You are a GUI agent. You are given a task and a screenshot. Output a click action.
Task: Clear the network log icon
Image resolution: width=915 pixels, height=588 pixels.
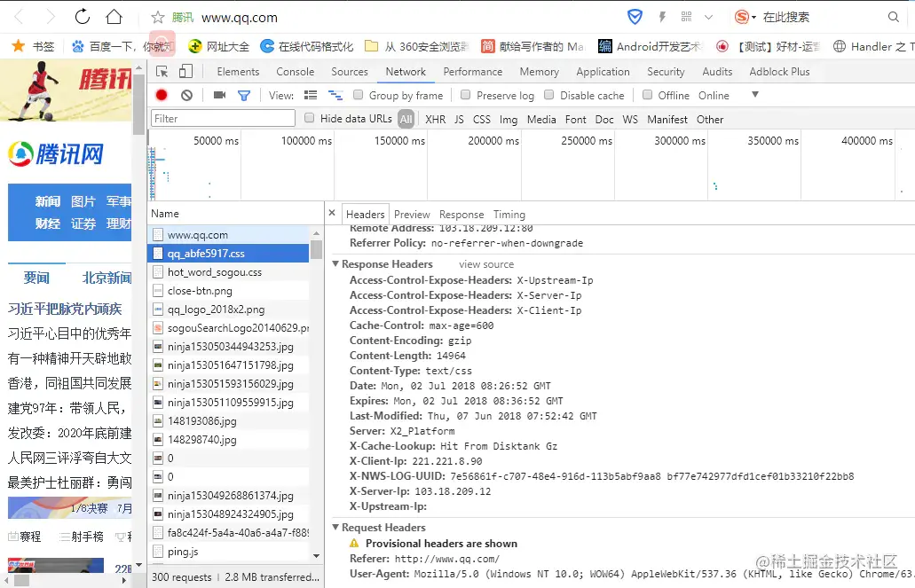pyautogui.click(x=186, y=95)
